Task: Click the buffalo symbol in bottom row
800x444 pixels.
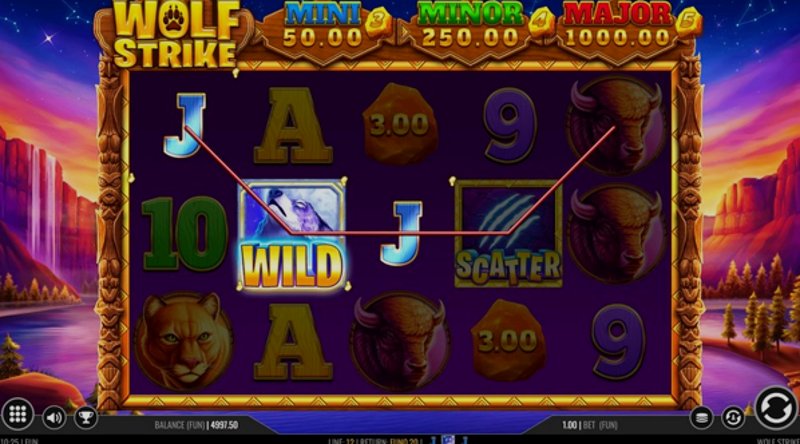Action: tap(400, 342)
